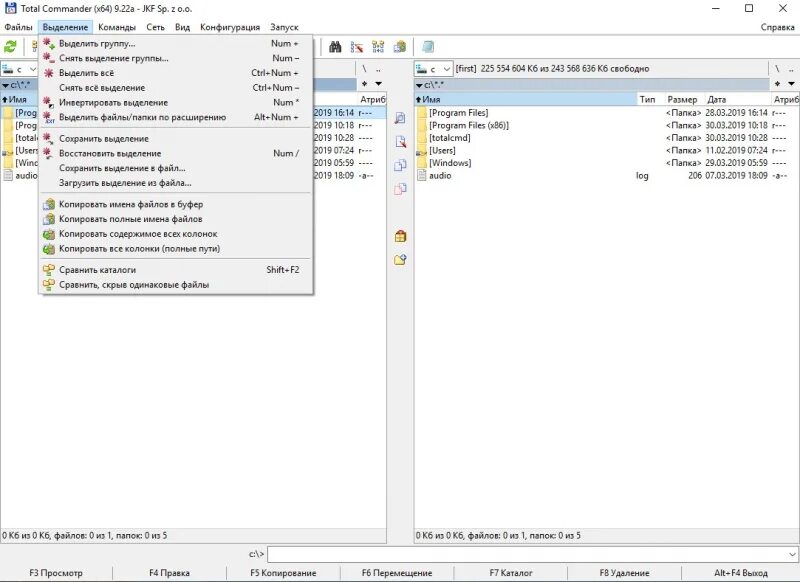Image resolution: width=800 pixels, height=582 pixels.
Task: Choose Инвертировать выделение menu item
Action: coord(176,103)
